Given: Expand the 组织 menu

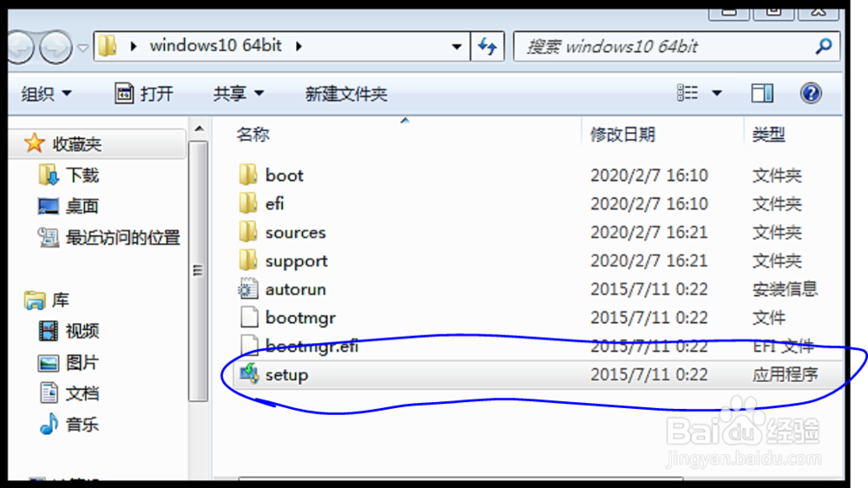Looking at the screenshot, I should click(x=46, y=94).
